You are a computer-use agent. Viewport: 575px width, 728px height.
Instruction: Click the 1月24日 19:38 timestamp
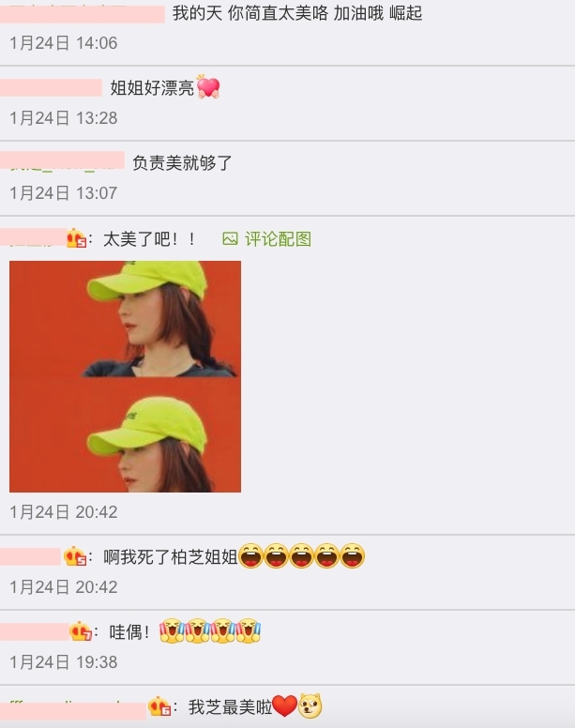point(64,662)
